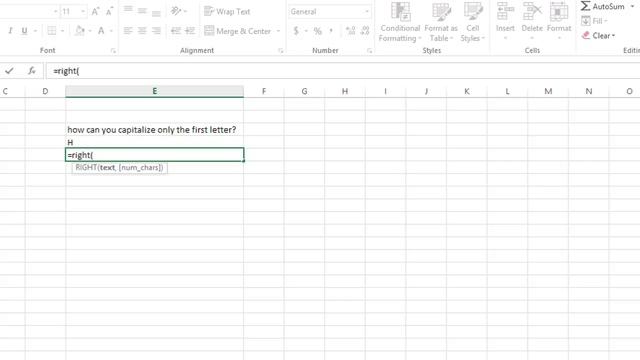Open the underline style dropdown arrow

click(x=35, y=31)
